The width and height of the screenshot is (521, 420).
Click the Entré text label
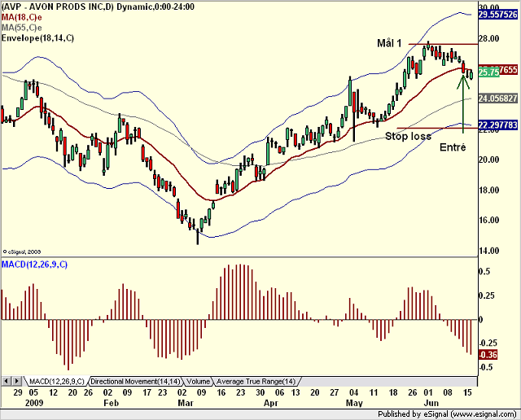[x=453, y=147]
